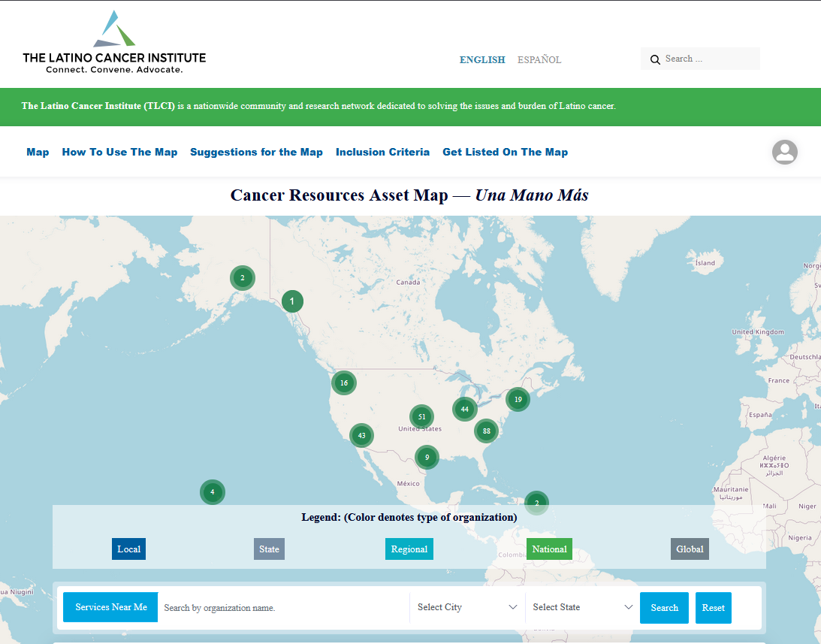
Task: Open Get Listed On The Map
Action: [506, 152]
